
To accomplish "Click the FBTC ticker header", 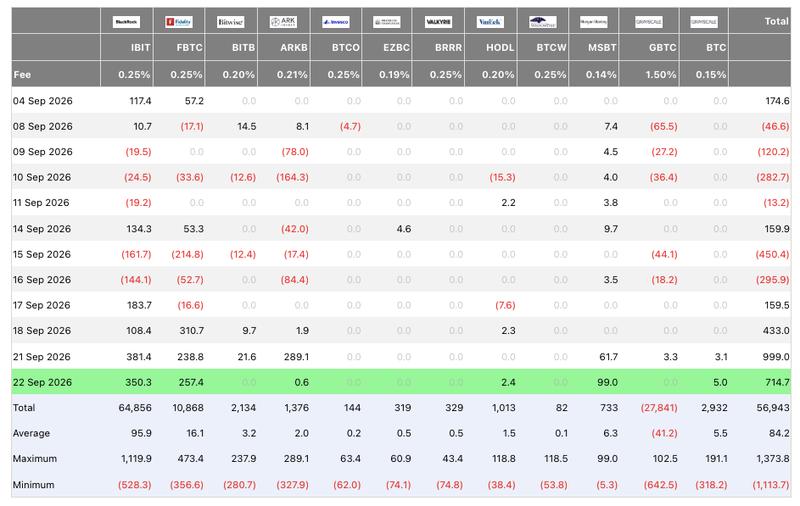I will 189,47.
